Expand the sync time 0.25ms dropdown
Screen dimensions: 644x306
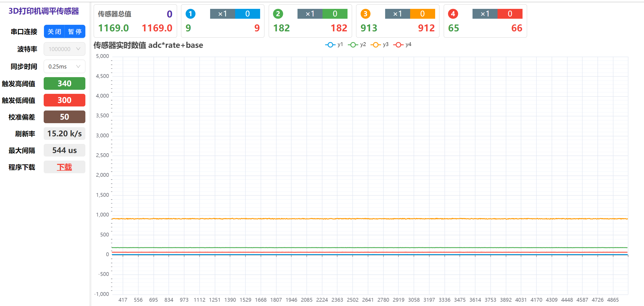tap(64, 67)
